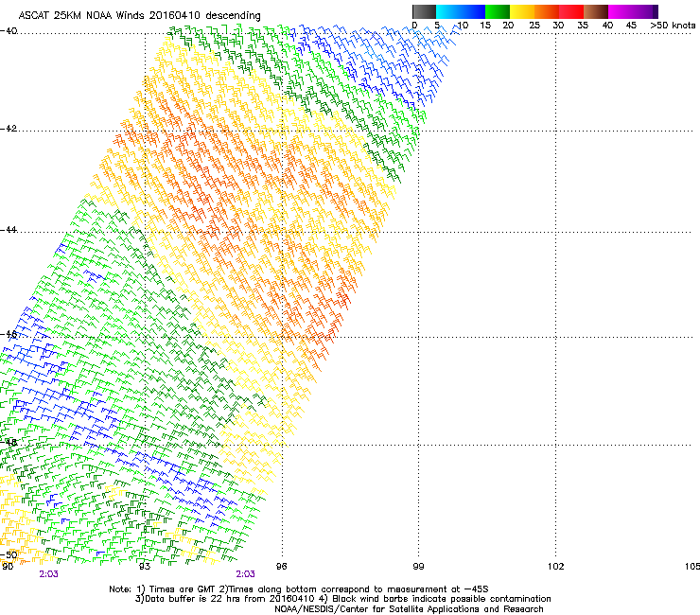Click the 99 longitude axis label

[418, 567]
